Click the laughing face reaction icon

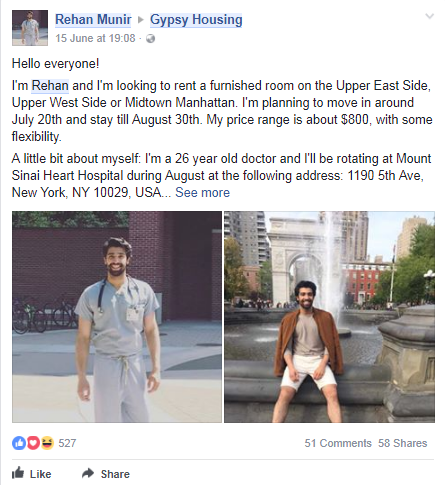coord(47,443)
